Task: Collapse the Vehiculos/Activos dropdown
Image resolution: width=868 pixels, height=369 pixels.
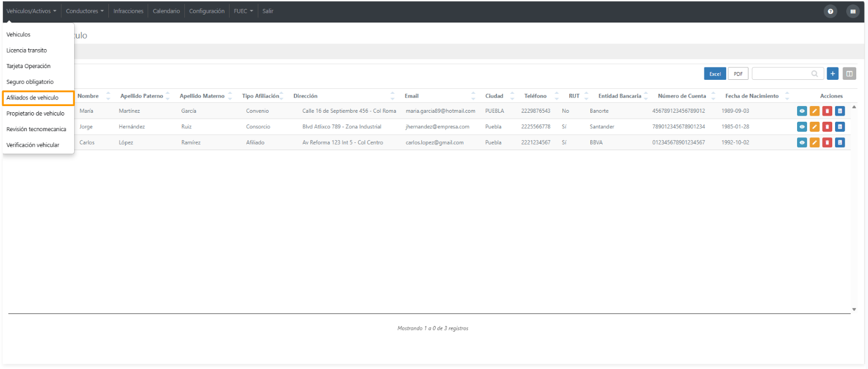Action: pyautogui.click(x=31, y=11)
